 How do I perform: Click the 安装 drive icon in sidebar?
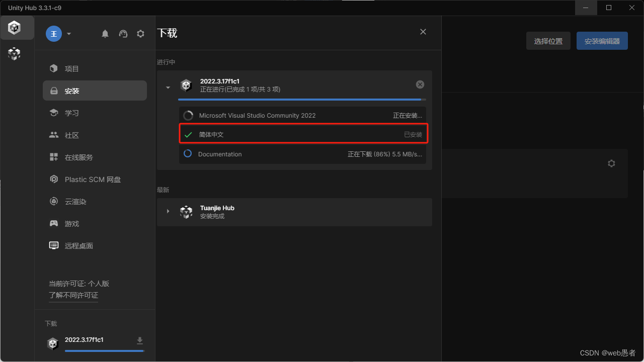(x=54, y=91)
